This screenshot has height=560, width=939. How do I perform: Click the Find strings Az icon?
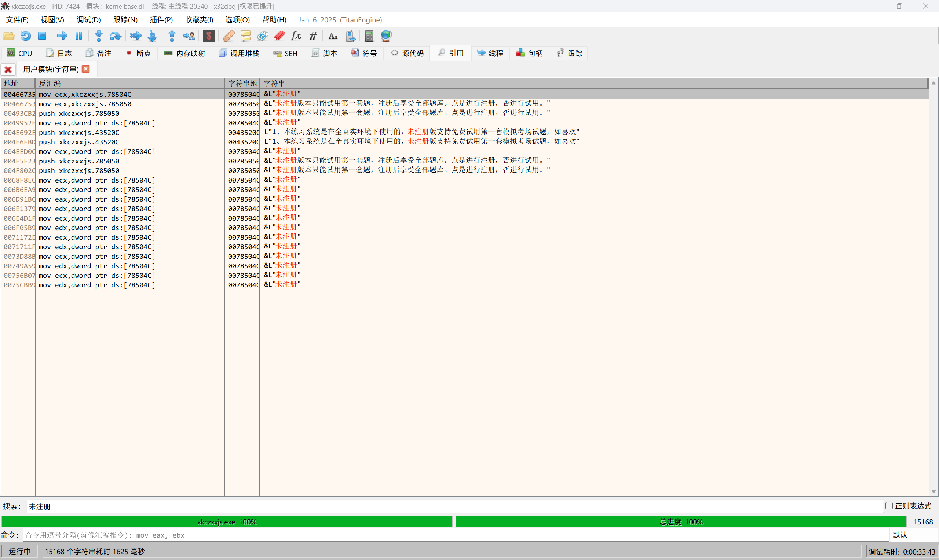point(333,36)
